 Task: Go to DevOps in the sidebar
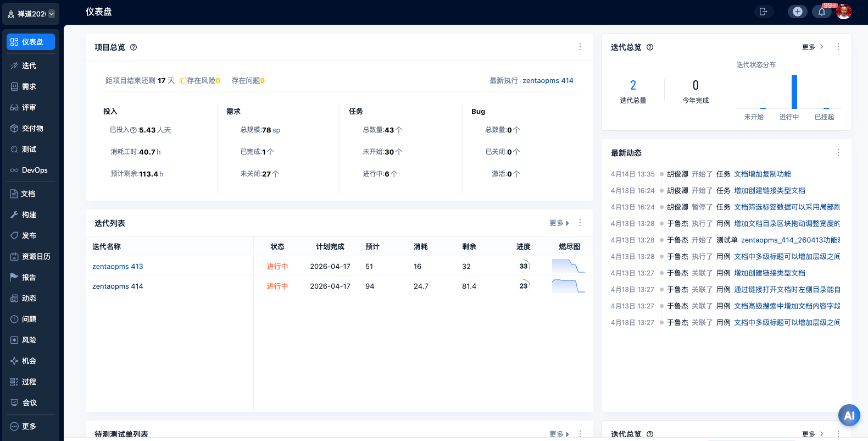pos(34,170)
